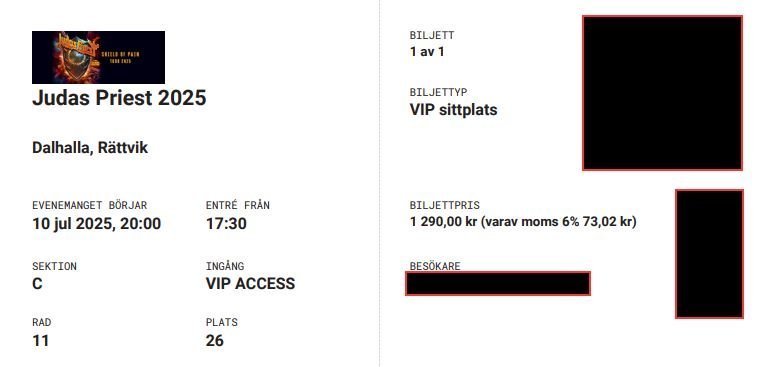Click the entry time 17:30
Screen dimensions: 765x367
[x=226, y=224]
